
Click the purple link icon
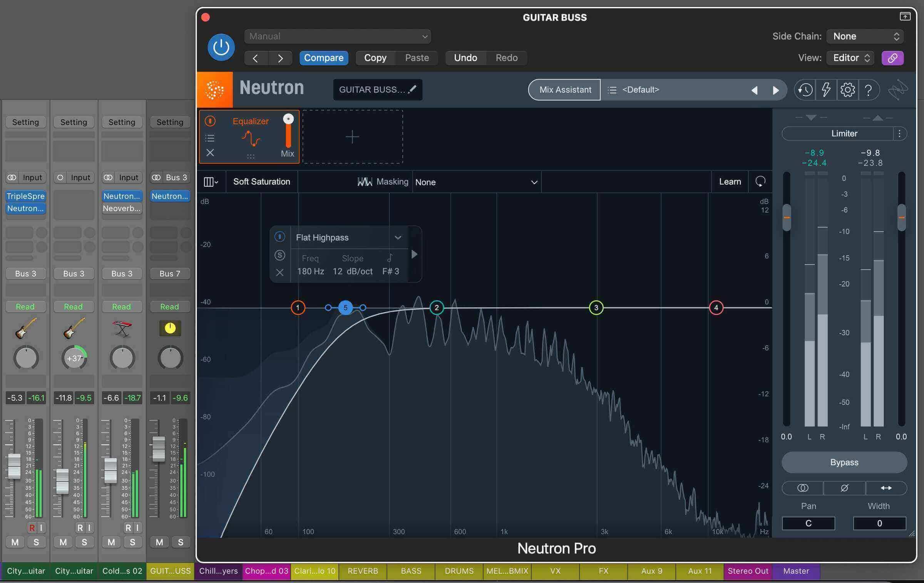(x=892, y=58)
